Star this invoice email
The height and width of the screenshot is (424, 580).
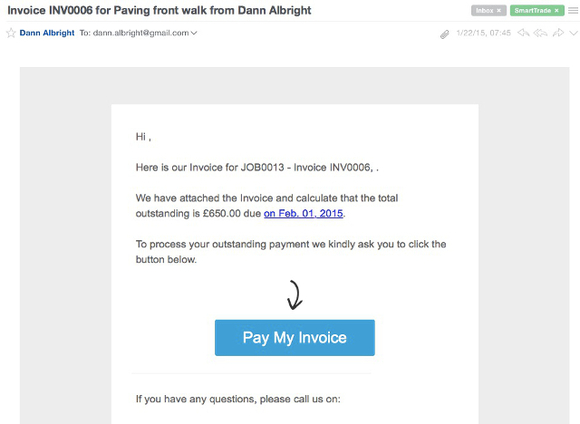[11, 33]
